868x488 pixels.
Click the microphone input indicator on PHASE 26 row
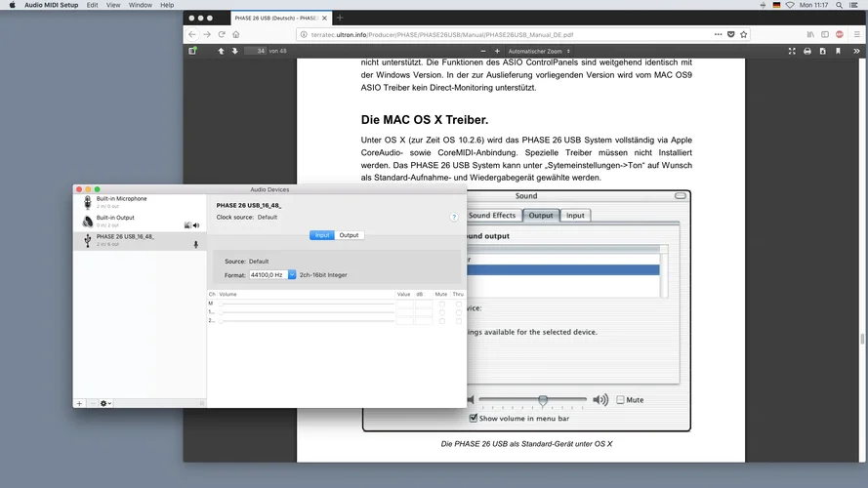click(x=195, y=244)
